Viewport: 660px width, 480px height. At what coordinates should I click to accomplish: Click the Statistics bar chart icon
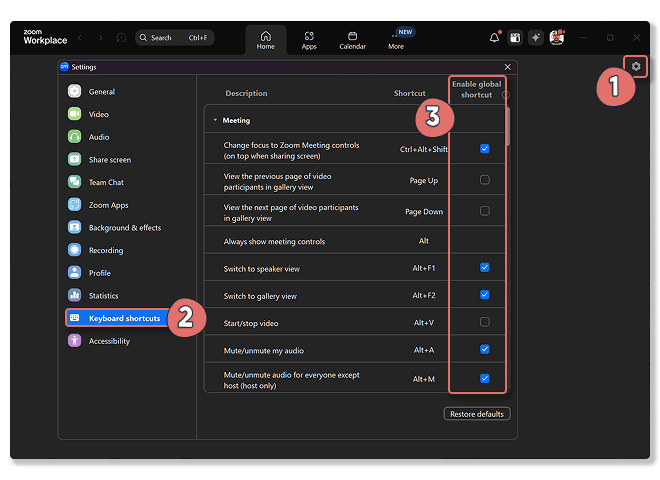pyautogui.click(x=75, y=295)
